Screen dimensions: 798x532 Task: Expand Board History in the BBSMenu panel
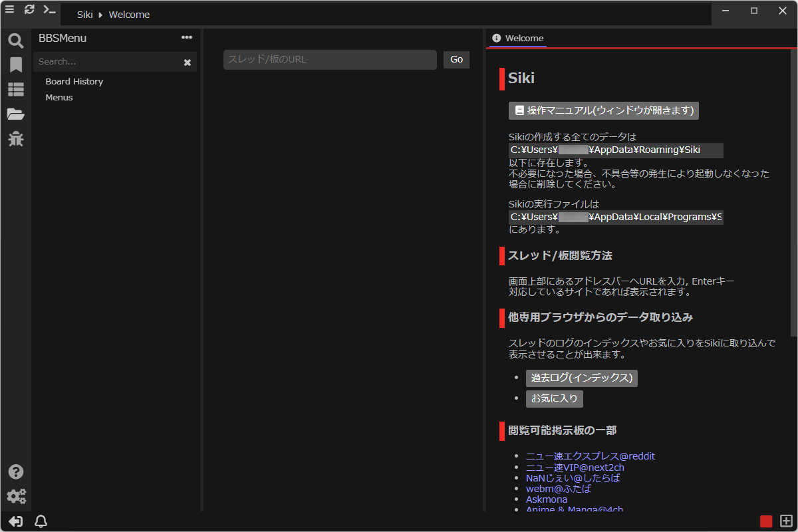coord(74,81)
